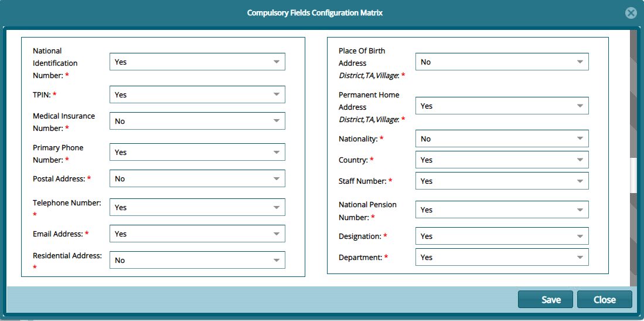The width and height of the screenshot is (644, 321).
Task: Click the 'National Pension Number:' label
Action: click(x=367, y=211)
